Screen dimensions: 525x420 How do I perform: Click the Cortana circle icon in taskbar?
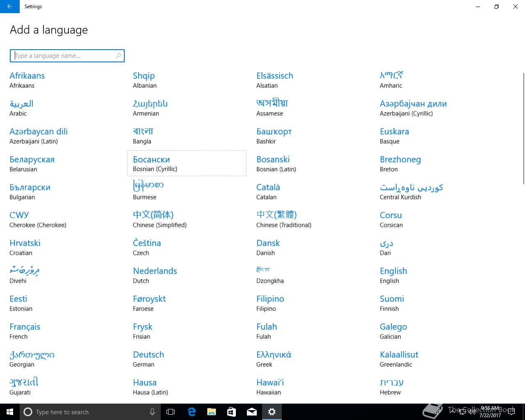[x=28, y=412]
